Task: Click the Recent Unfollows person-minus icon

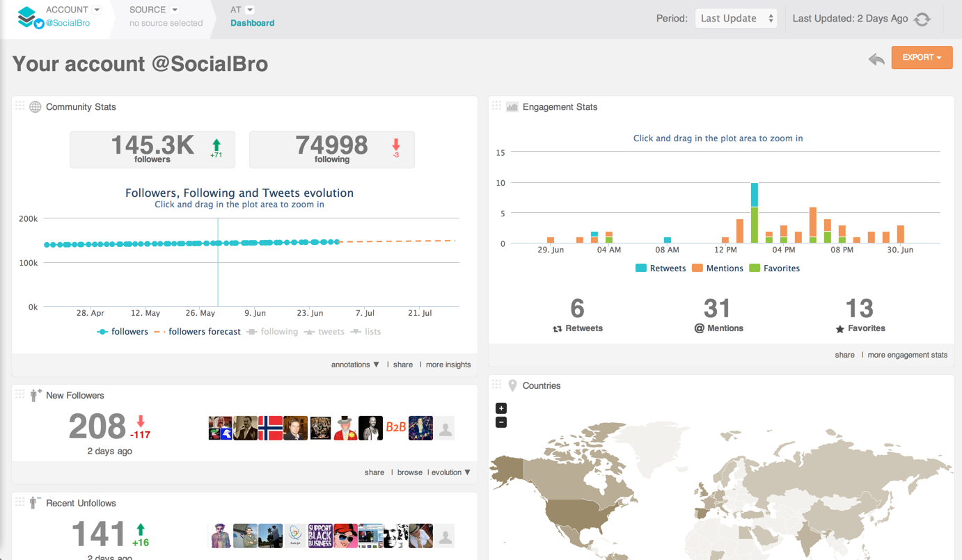Action: click(x=35, y=502)
